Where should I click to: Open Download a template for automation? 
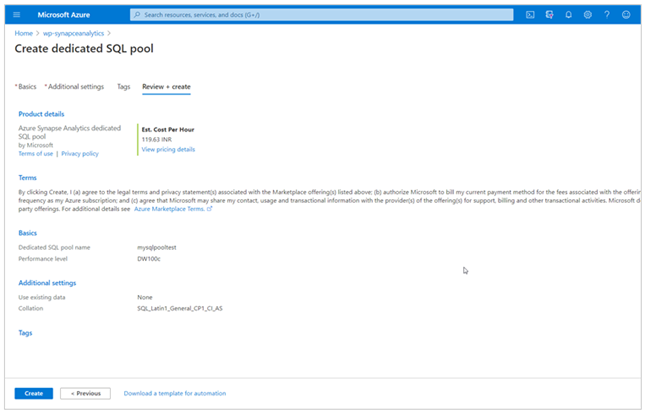click(175, 393)
